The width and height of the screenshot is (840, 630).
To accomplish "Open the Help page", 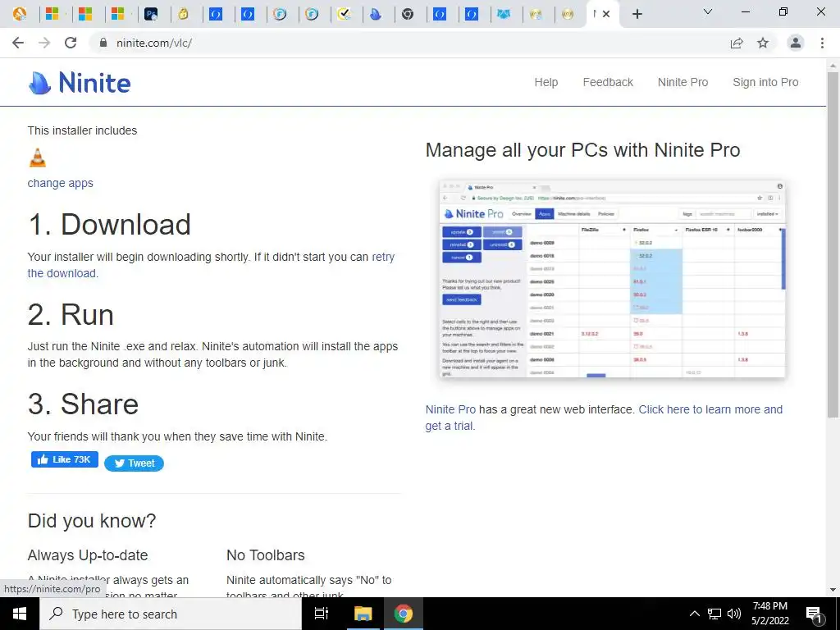I will pos(546,82).
